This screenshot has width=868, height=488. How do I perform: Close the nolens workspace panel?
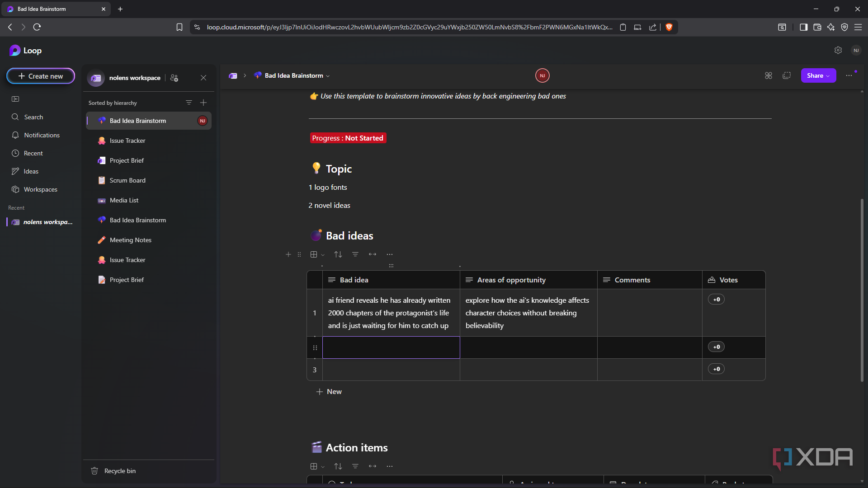pyautogui.click(x=203, y=78)
